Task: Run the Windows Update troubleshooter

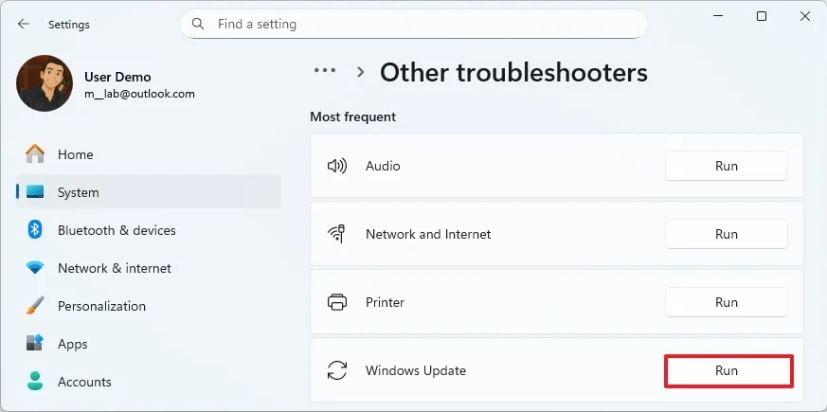Action: pyautogui.click(x=728, y=371)
